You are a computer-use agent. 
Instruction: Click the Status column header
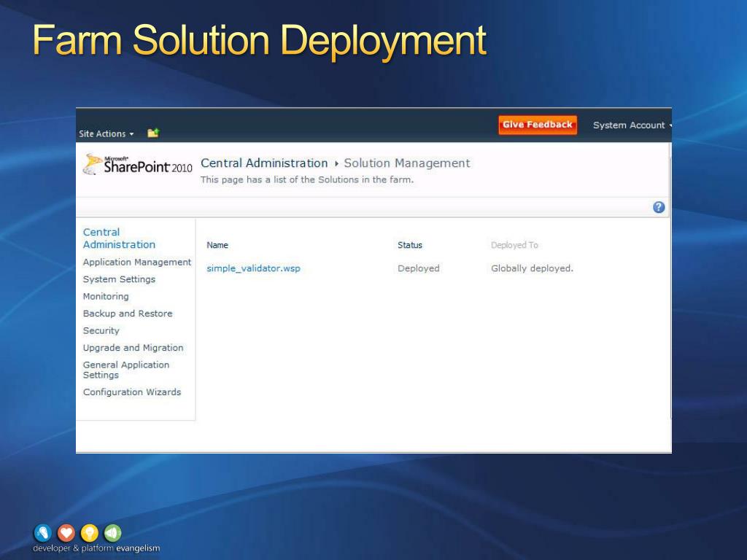tap(410, 245)
